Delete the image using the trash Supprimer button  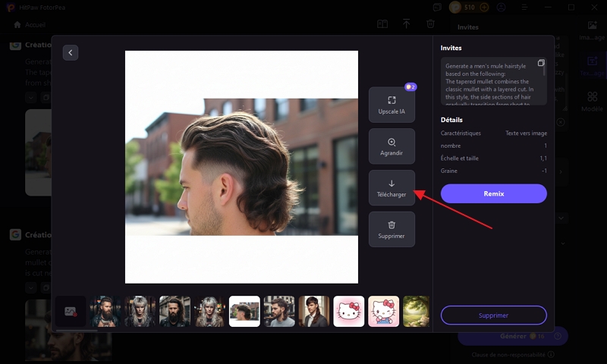(392, 229)
